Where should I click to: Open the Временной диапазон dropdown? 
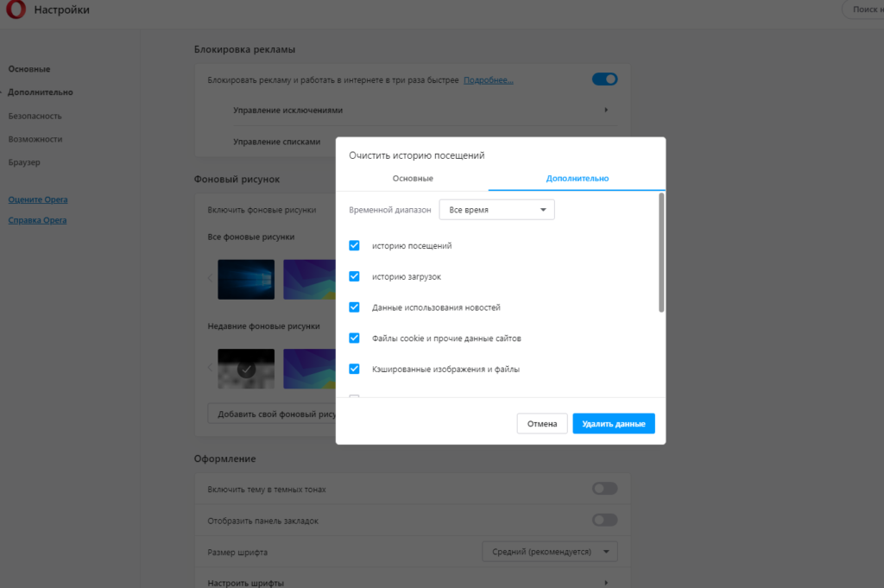(496, 210)
